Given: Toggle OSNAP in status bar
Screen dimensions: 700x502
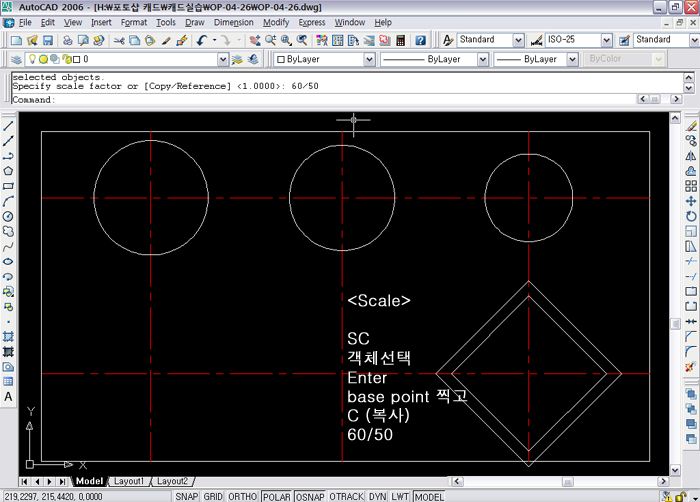Looking at the screenshot, I should click(310, 497).
